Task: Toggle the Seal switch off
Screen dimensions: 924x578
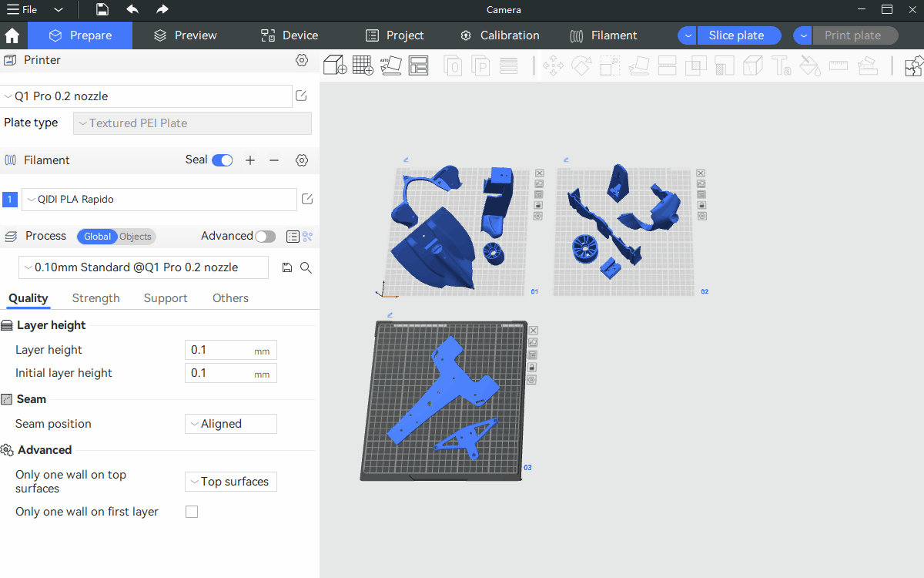Action: tap(222, 160)
